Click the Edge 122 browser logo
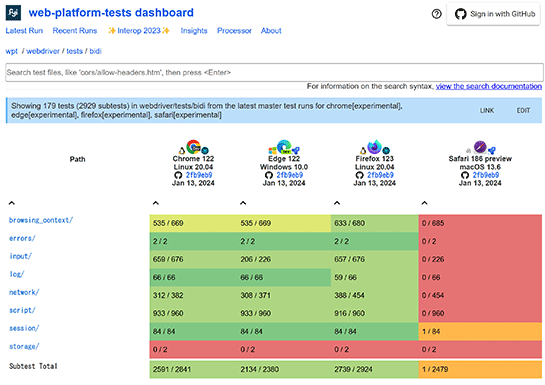 pyautogui.click(x=284, y=147)
